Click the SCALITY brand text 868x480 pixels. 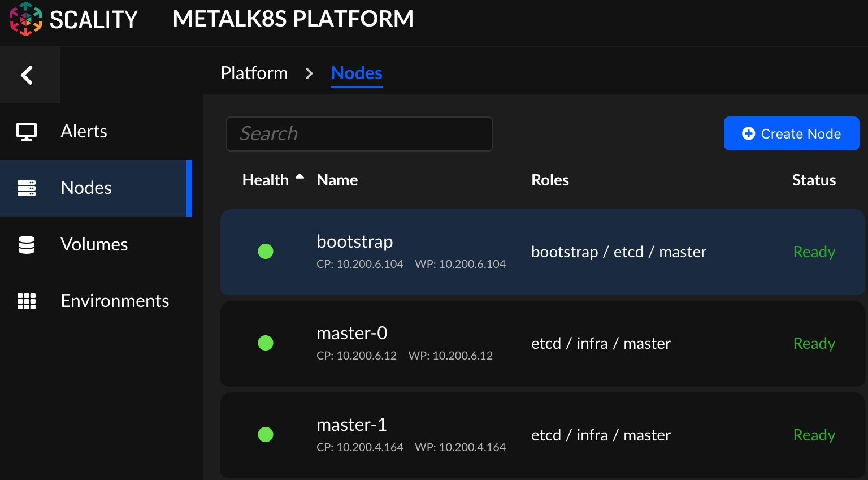pyautogui.click(x=94, y=20)
